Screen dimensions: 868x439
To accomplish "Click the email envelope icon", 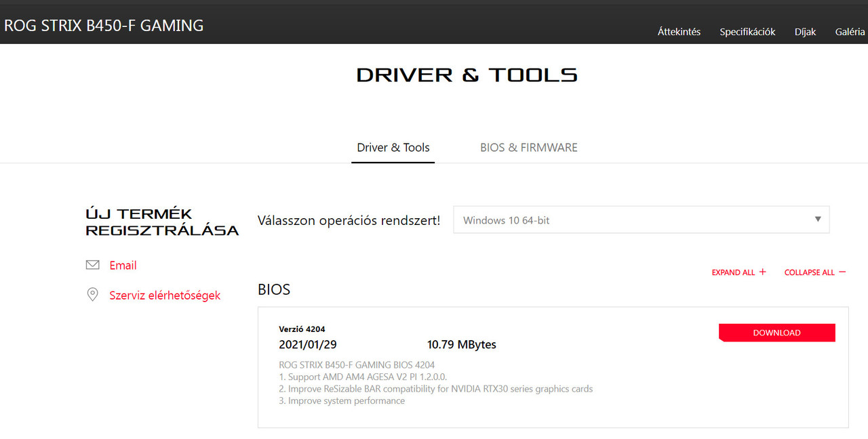I will coord(93,265).
